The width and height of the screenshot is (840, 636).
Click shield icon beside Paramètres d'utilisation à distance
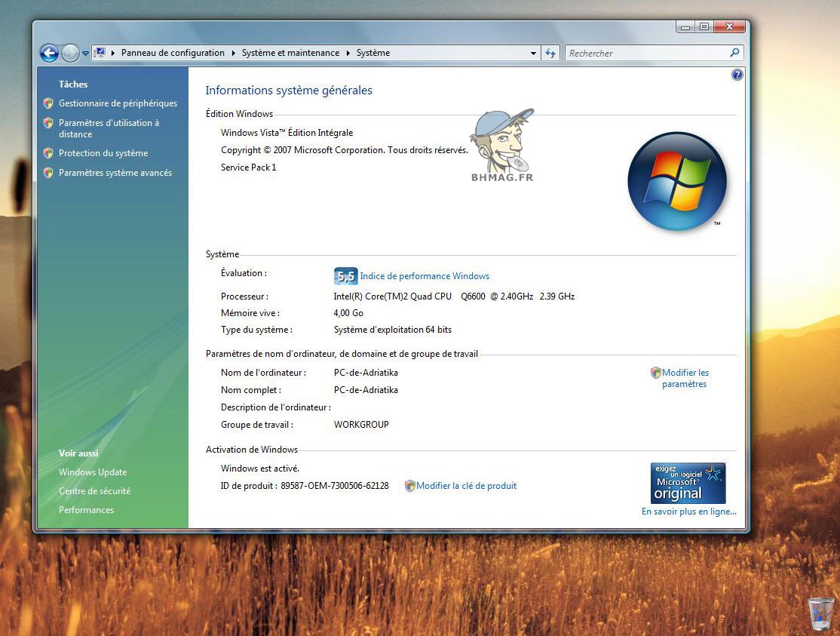click(48, 123)
